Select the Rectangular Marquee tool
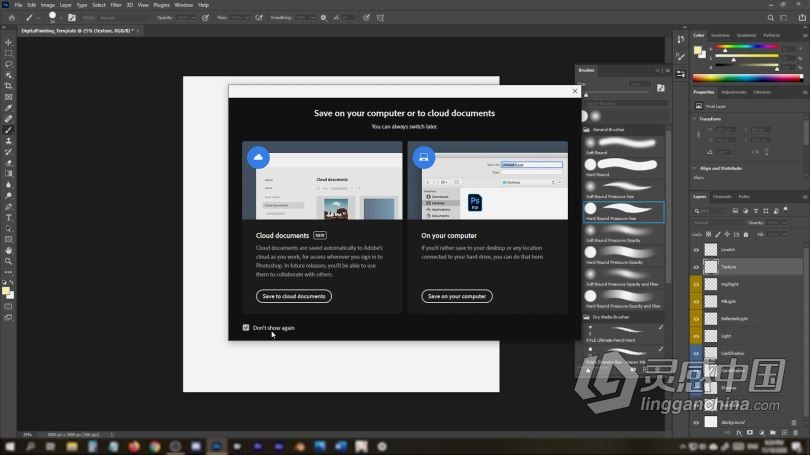The height and width of the screenshot is (455, 810). click(8, 53)
